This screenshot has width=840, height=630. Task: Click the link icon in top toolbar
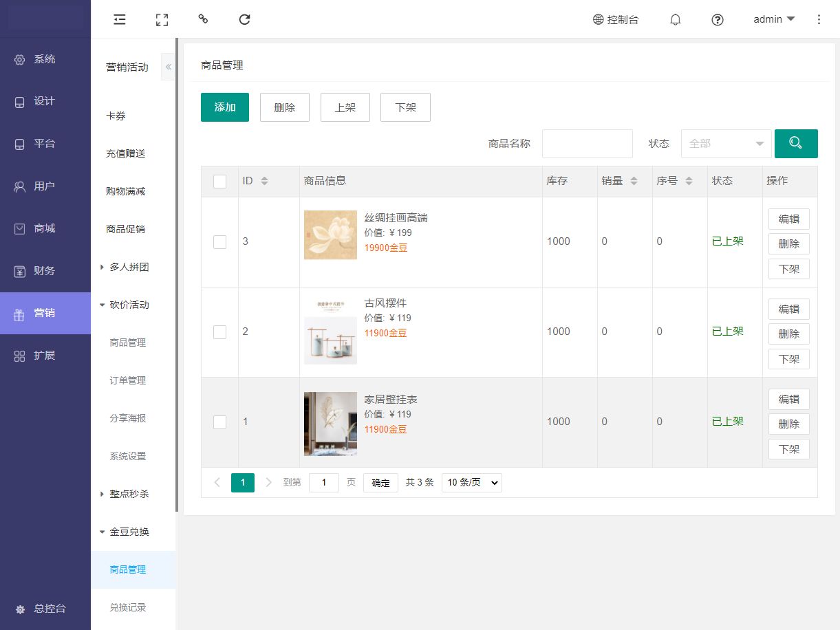tap(203, 19)
